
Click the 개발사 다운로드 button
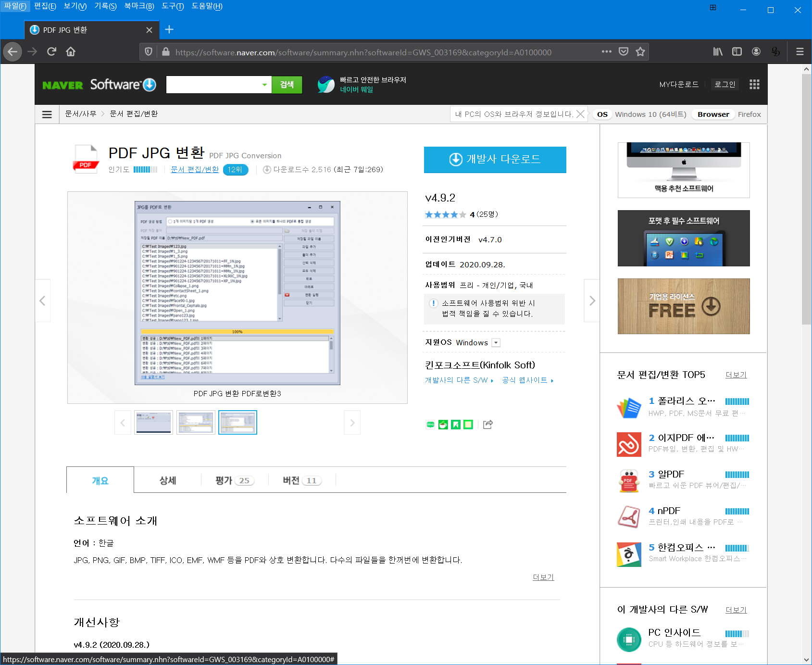click(495, 160)
